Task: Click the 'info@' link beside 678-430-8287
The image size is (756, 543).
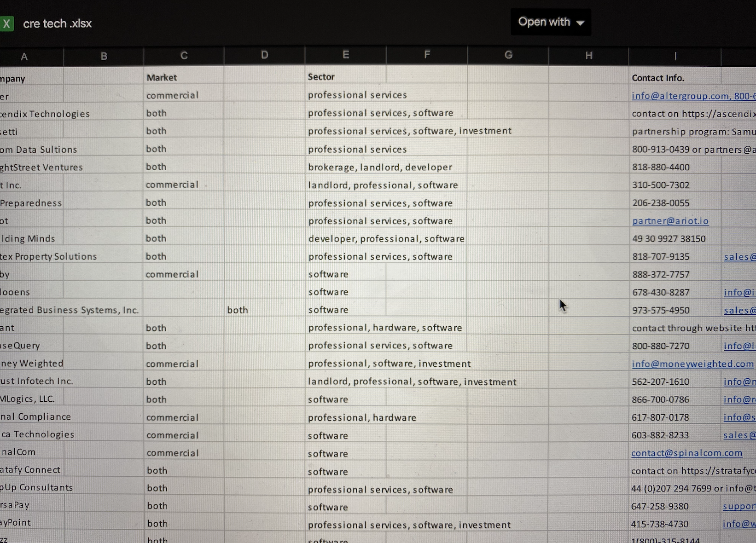Action: click(739, 292)
